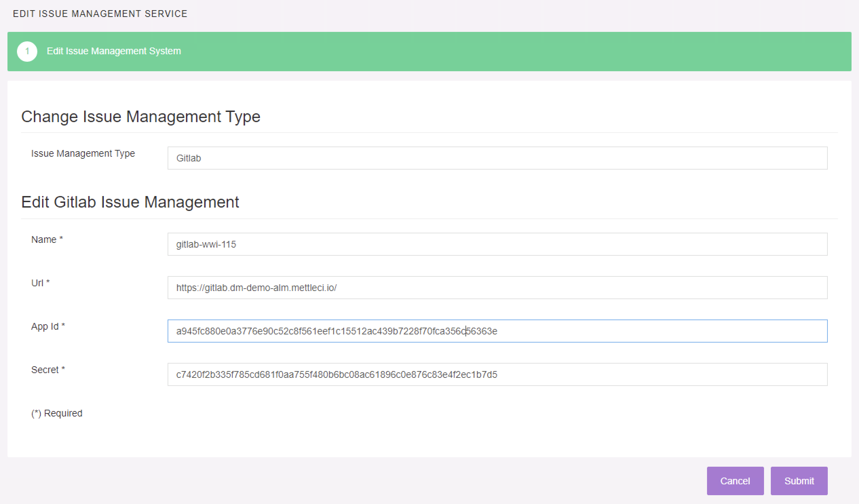This screenshot has height=504, width=859.
Task: Click the Edit Issue Management Service title
Action: 100,14
